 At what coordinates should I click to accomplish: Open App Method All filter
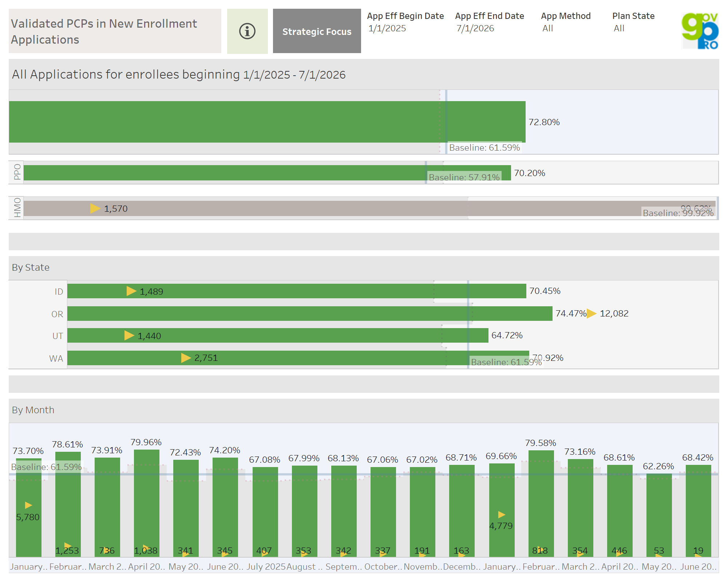pos(547,28)
